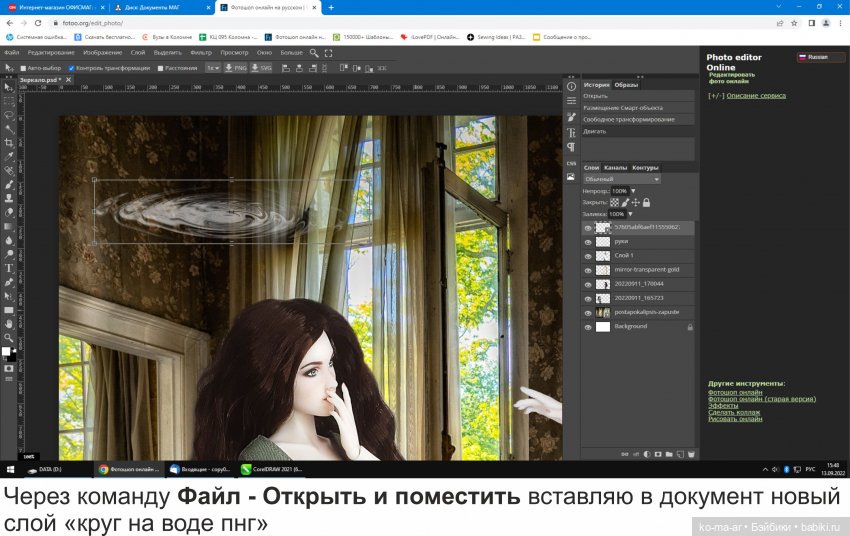
Task: Select the Eraser tool
Action: (x=9, y=212)
